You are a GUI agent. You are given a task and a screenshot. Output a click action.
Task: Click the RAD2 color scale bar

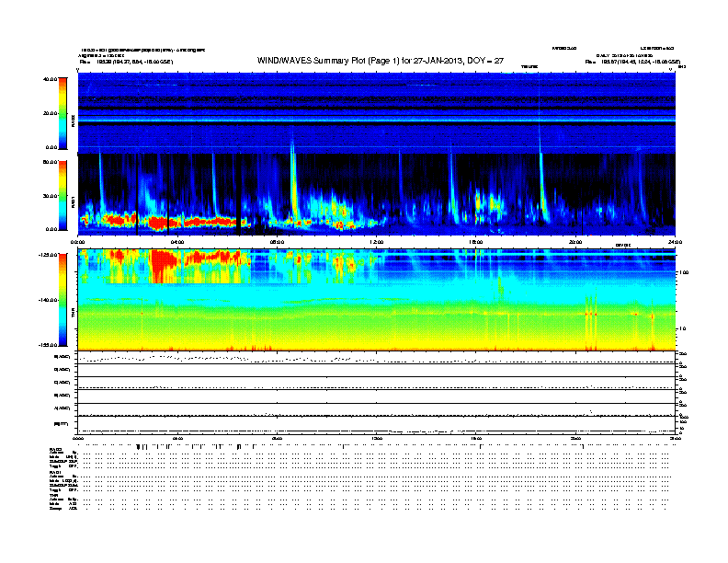point(63,113)
